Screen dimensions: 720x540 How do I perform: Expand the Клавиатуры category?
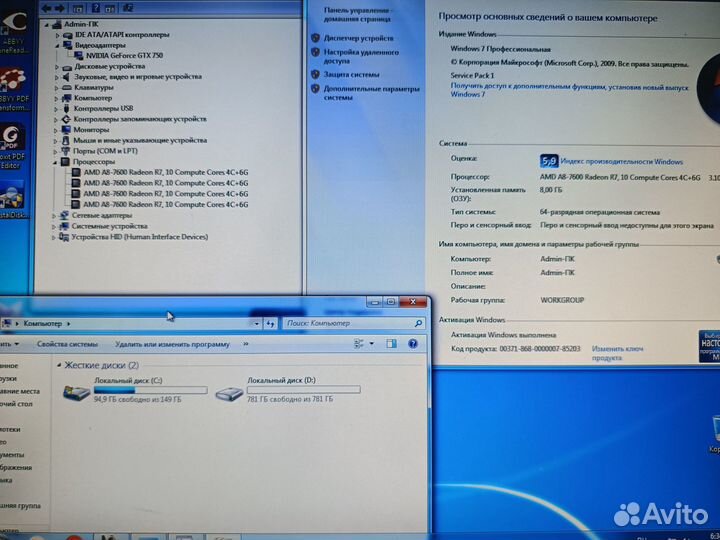(x=57, y=87)
